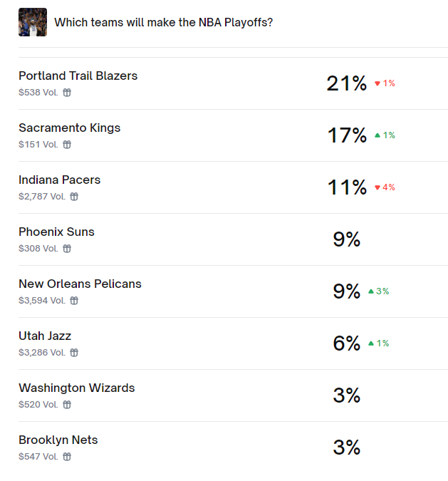Click the Portland Trail Blazers 21% probability
Screen dimensions: 448x481
(x=346, y=83)
